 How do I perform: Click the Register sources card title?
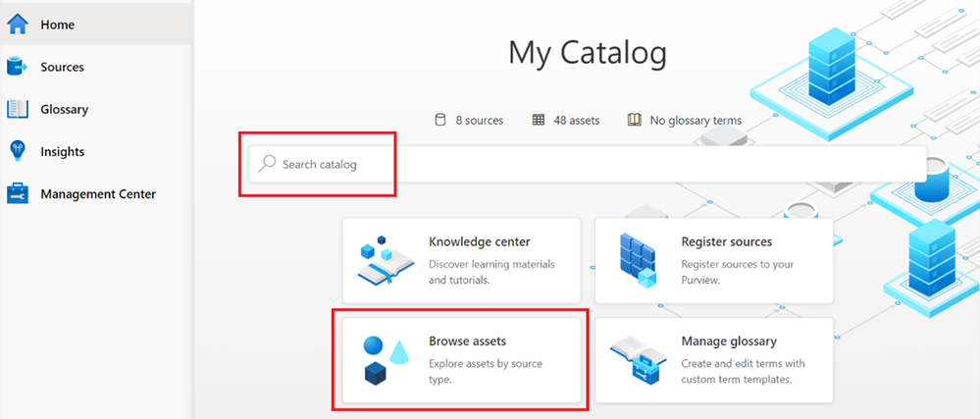coord(726,241)
